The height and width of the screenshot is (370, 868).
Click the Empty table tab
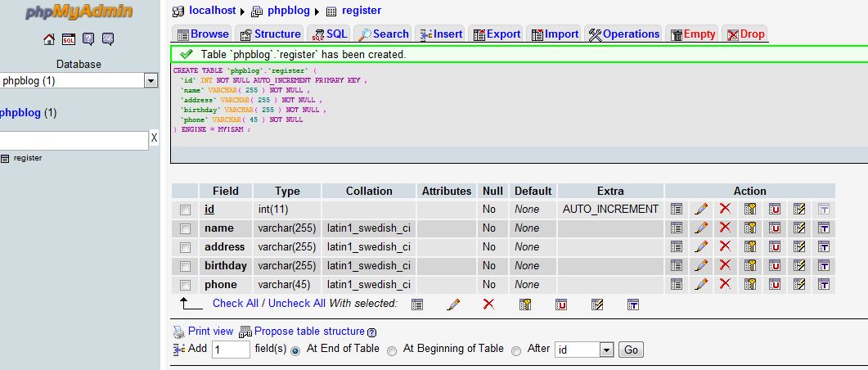pos(693,34)
